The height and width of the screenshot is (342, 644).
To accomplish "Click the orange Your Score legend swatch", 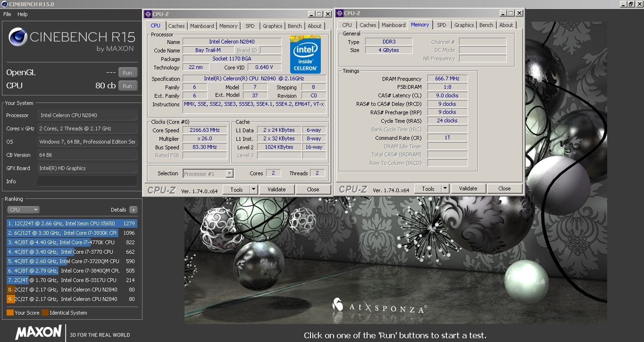I will 10,313.
